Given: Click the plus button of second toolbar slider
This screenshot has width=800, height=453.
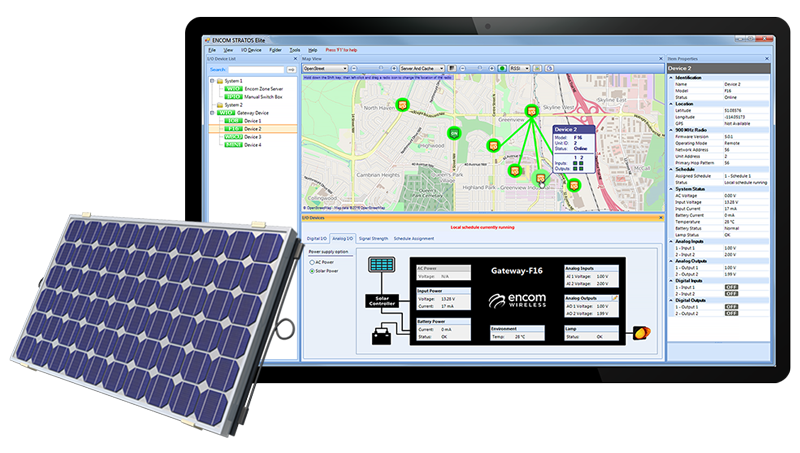Looking at the screenshot, I should [492, 68].
